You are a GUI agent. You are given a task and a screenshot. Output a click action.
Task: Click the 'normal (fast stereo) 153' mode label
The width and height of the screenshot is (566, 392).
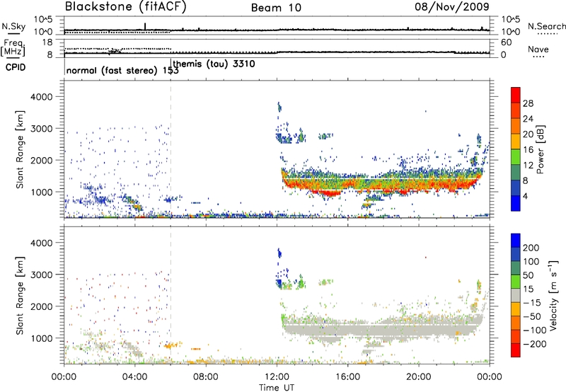click(122, 71)
